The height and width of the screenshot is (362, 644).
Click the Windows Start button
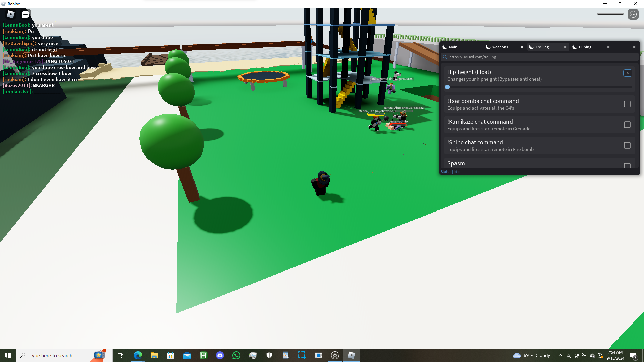8,355
